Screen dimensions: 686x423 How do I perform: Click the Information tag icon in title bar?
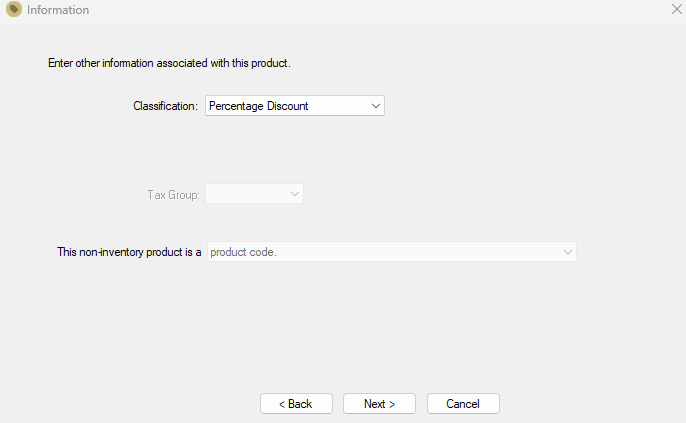pos(14,9)
